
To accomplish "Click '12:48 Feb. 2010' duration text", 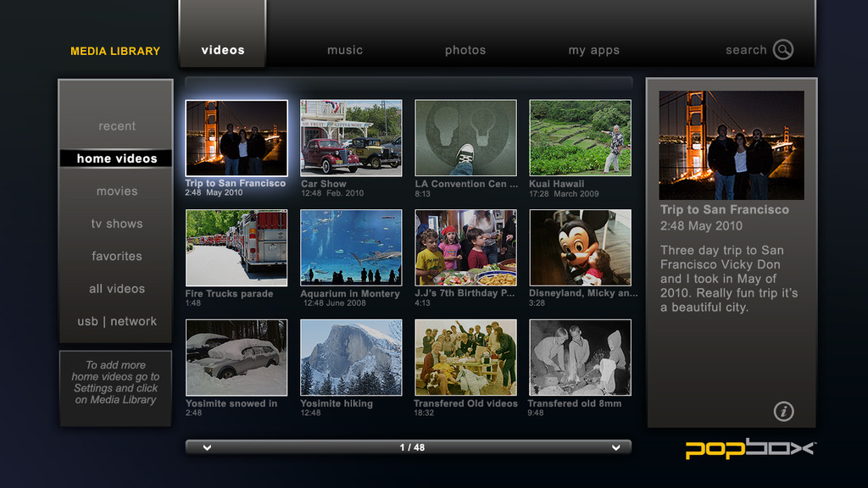I will [332, 193].
